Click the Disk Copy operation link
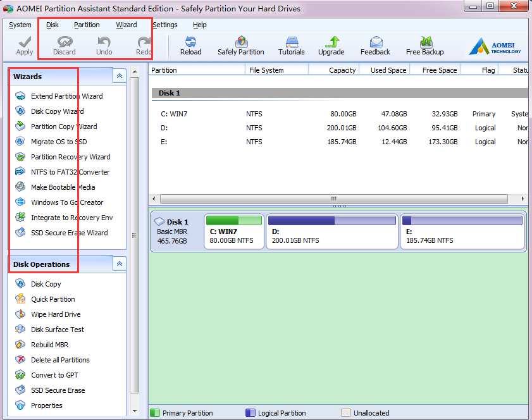Image resolution: width=532 pixels, height=420 pixels. (46, 284)
